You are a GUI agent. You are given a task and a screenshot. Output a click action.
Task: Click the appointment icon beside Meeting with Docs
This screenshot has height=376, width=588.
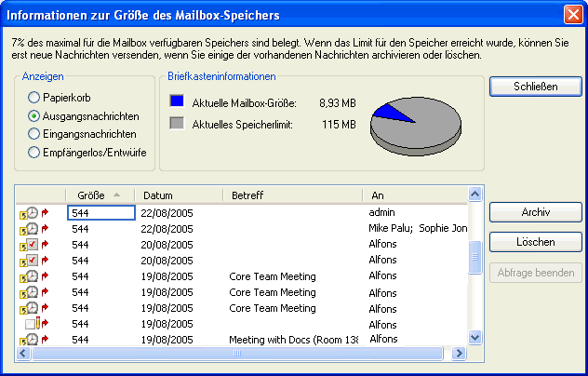point(29,339)
